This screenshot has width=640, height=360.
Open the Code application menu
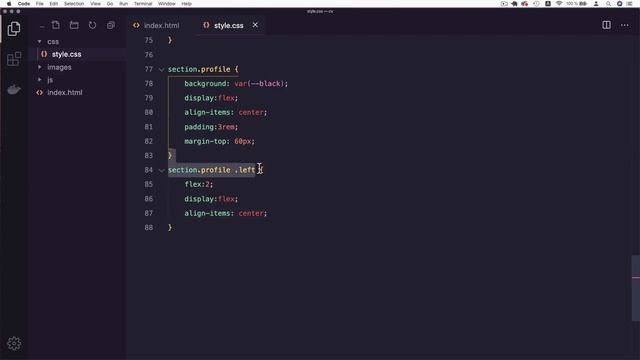(x=24, y=4)
